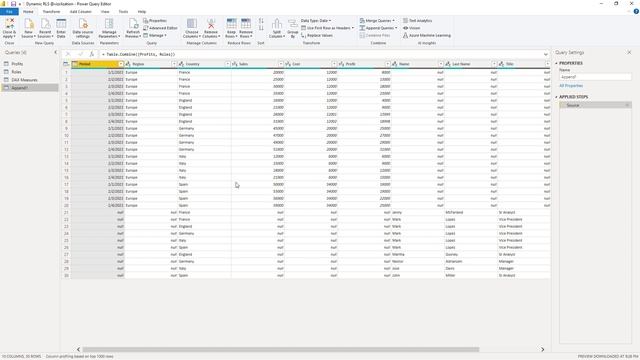640x360 pixels.
Task: Open the Sales column filter dropdown
Action: click(x=281, y=64)
